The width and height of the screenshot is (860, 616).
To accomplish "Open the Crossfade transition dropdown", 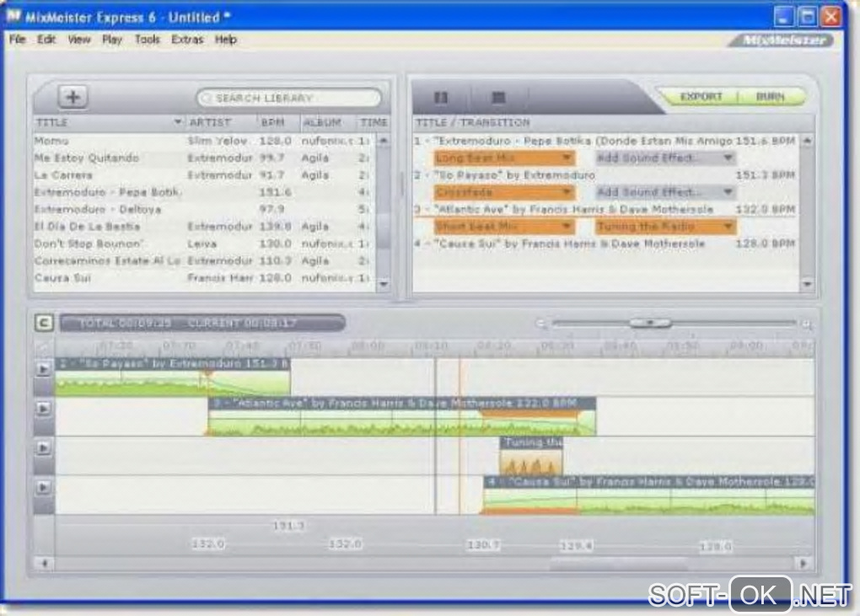I will point(504,192).
